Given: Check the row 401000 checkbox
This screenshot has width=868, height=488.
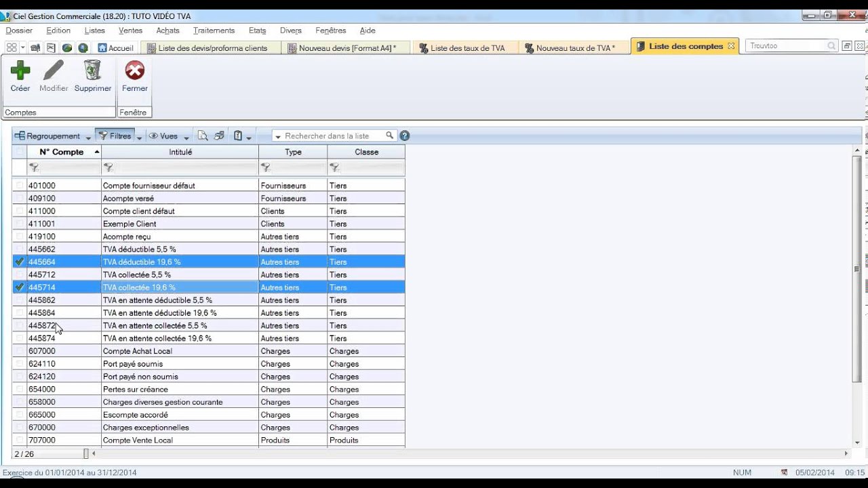Looking at the screenshot, I should pos(20,185).
